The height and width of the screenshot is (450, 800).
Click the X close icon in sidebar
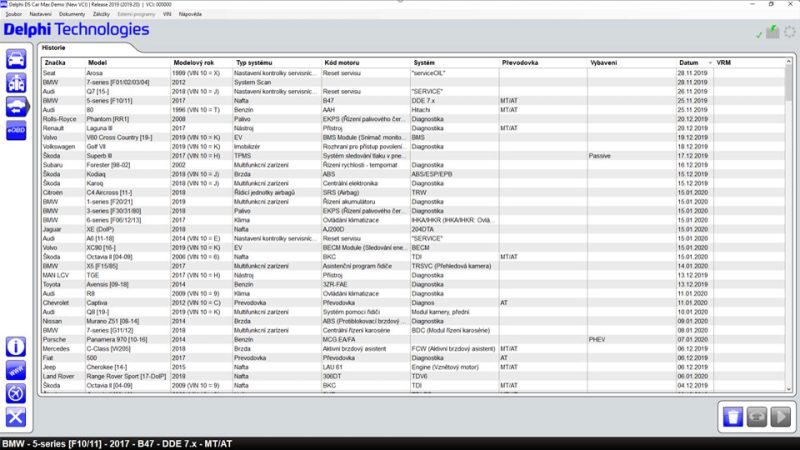(17, 418)
